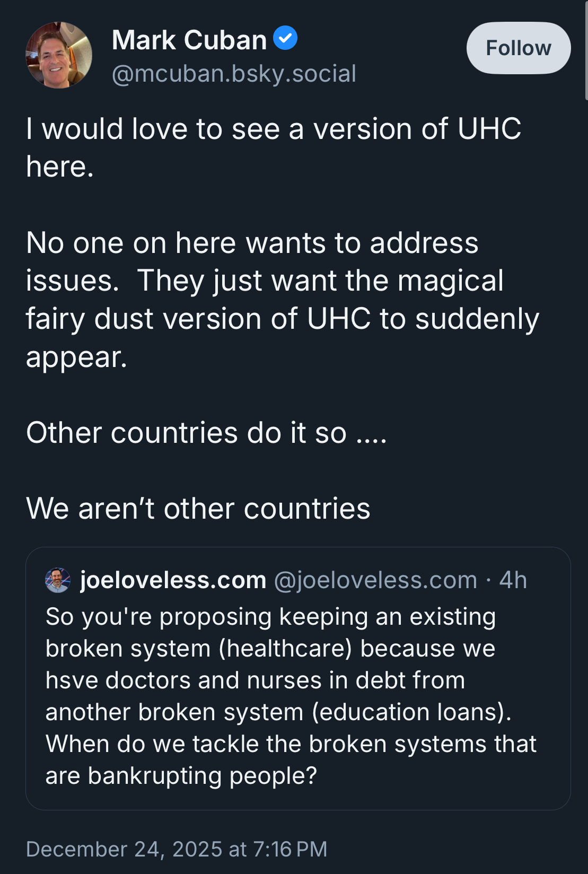The height and width of the screenshot is (874, 588).
Task: Open the bold joeloveless.com author name
Action: click(173, 580)
